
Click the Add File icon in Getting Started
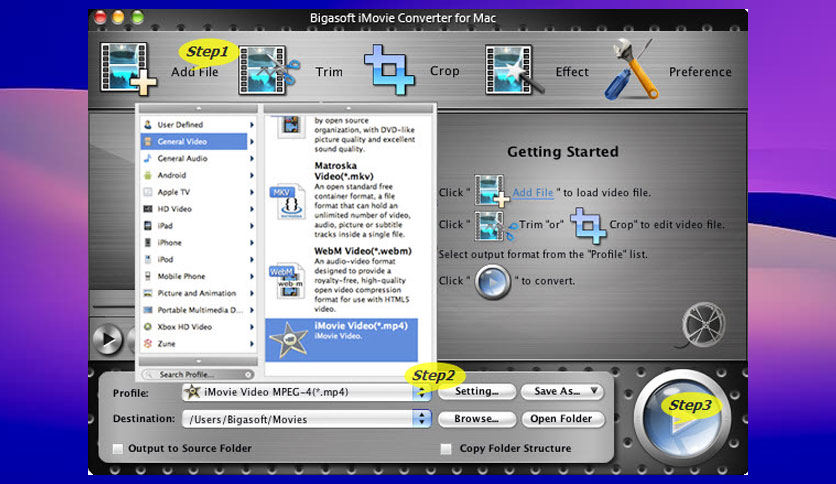(491, 191)
